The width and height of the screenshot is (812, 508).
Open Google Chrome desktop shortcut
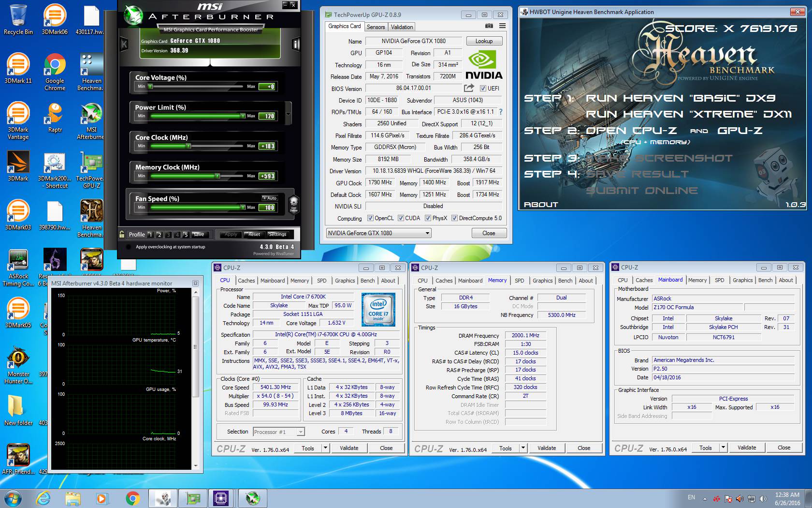coord(55,72)
